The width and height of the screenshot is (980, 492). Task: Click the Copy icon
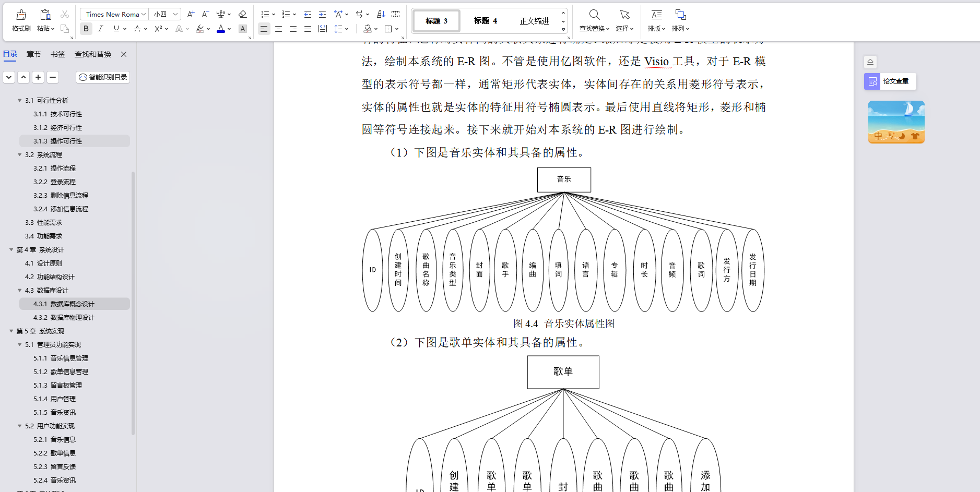65,29
